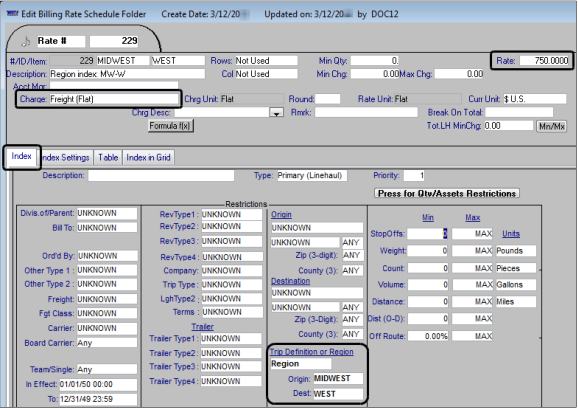The image size is (578, 408).
Task: Click the To date field 12/31/49
Action: (x=98, y=399)
